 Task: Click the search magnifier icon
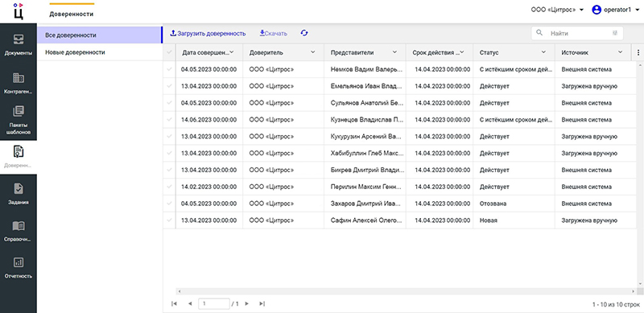pos(539,33)
